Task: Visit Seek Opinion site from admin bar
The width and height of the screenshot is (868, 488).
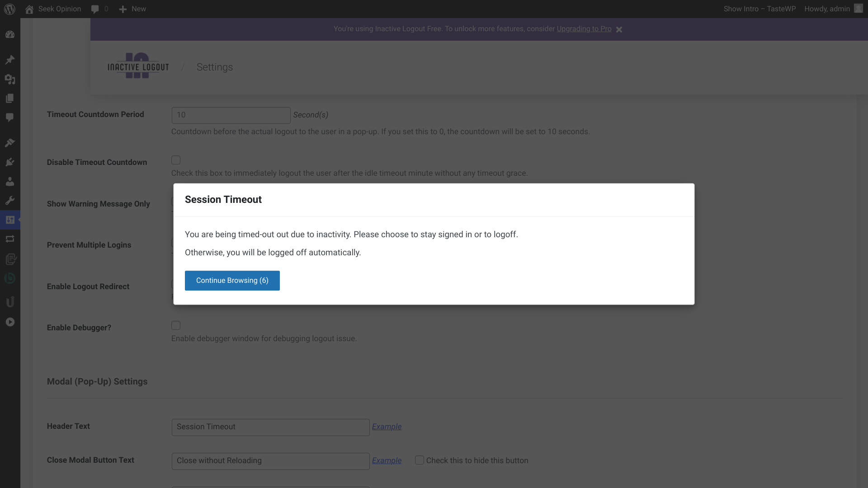Action: [x=52, y=9]
